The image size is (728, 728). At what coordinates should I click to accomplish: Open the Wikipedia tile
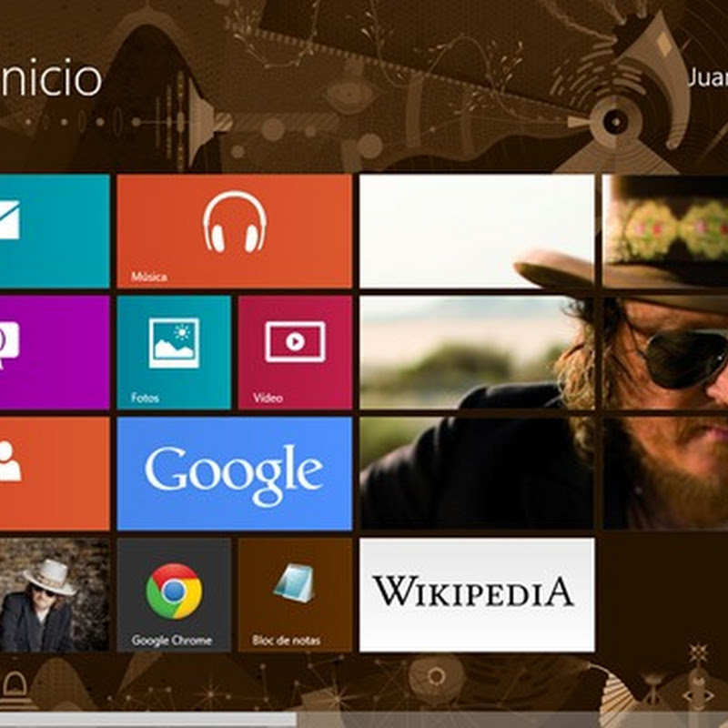point(477,595)
